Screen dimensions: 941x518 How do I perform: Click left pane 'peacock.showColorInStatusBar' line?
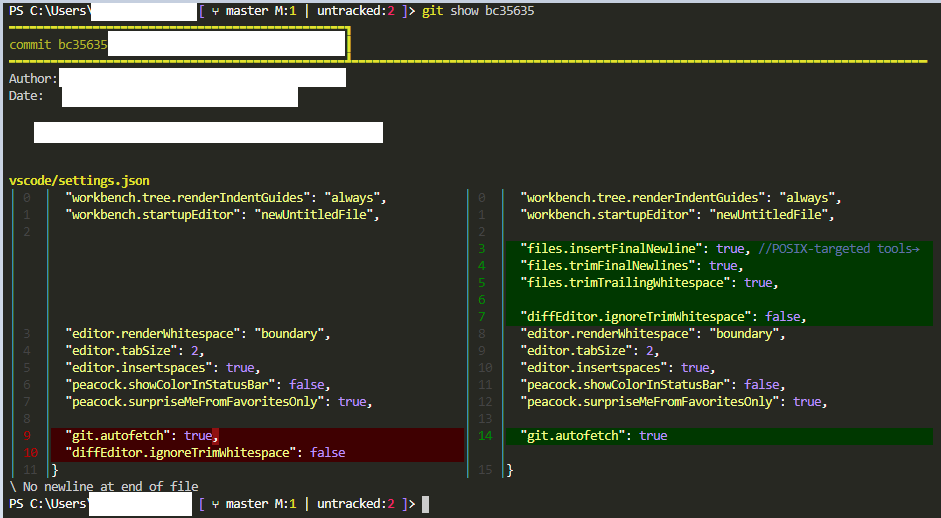tap(197, 385)
